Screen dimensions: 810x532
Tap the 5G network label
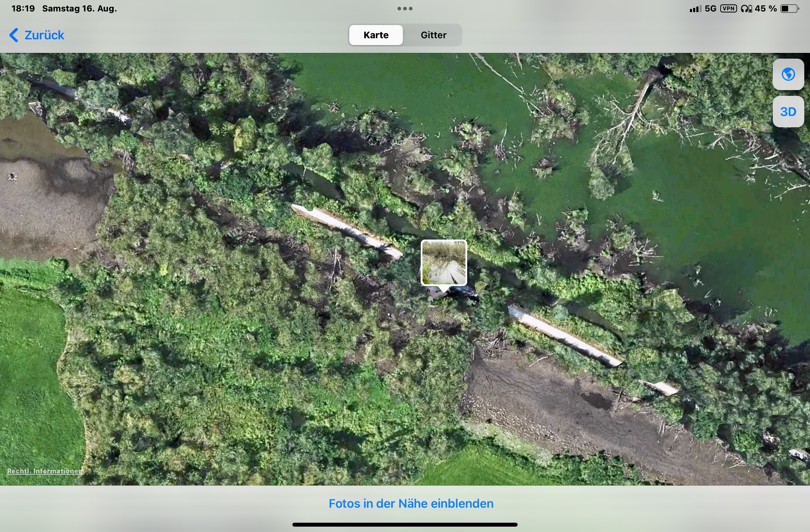[x=711, y=9]
